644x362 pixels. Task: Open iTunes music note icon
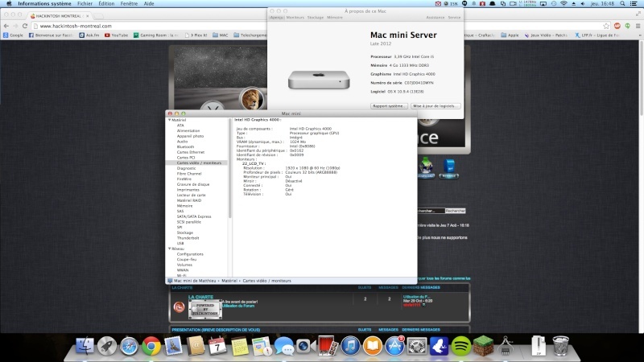pos(350,346)
